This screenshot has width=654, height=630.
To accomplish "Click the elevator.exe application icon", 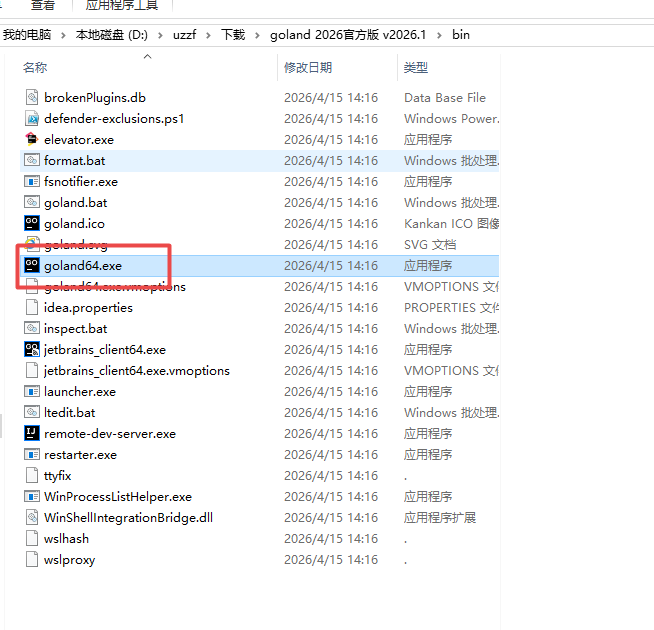I will click(x=32, y=139).
